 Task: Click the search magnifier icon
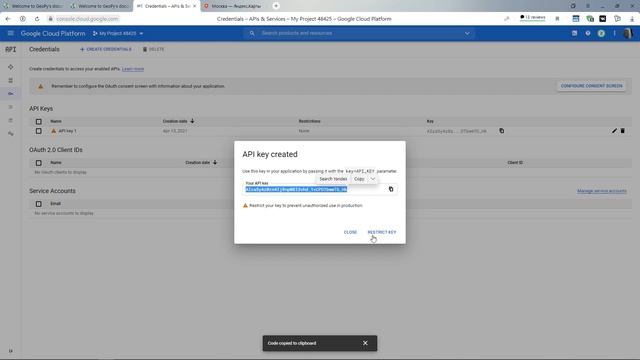[x=252, y=33]
